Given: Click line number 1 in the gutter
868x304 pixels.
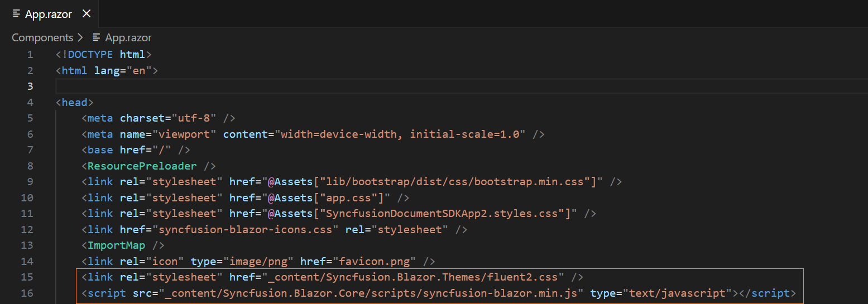Looking at the screenshot, I should (30, 55).
